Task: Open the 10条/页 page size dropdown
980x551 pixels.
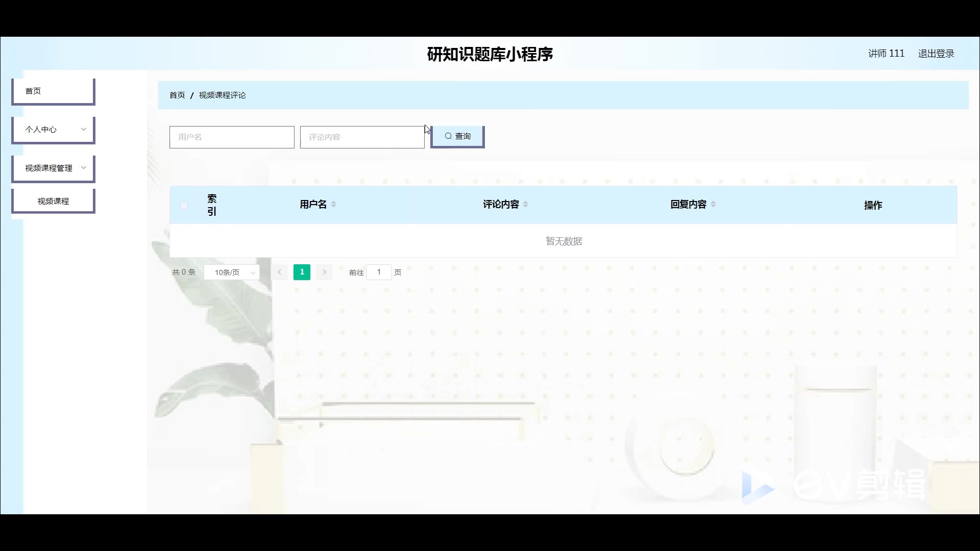Action: 232,272
